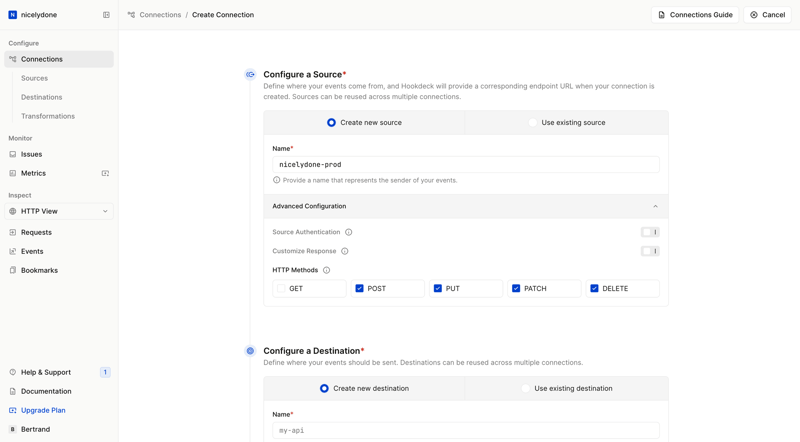Open the Metrics page

(x=33, y=173)
